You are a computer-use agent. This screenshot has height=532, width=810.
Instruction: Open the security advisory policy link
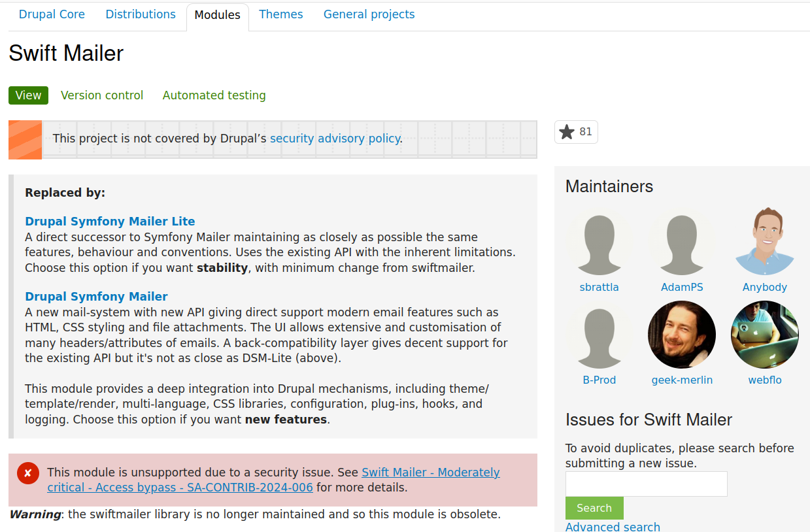point(335,139)
